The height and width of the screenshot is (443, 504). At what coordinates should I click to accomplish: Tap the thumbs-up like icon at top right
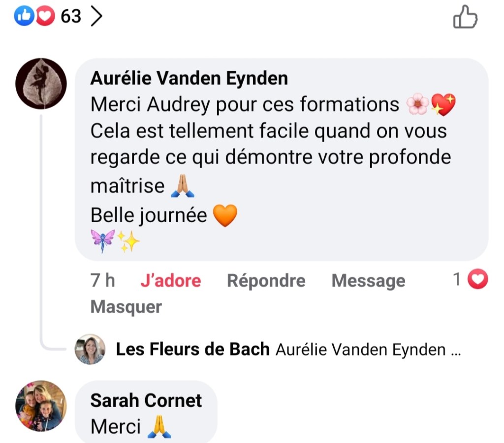pyautogui.click(x=465, y=17)
